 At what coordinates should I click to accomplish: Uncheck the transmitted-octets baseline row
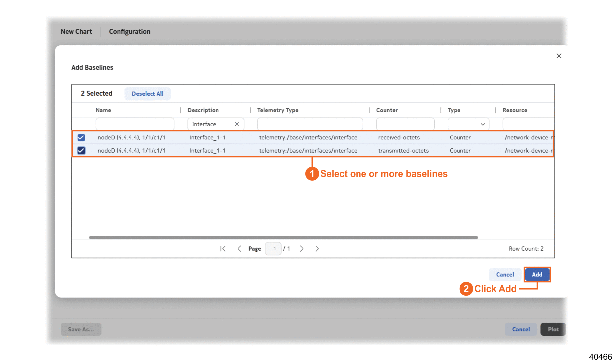[x=81, y=151]
